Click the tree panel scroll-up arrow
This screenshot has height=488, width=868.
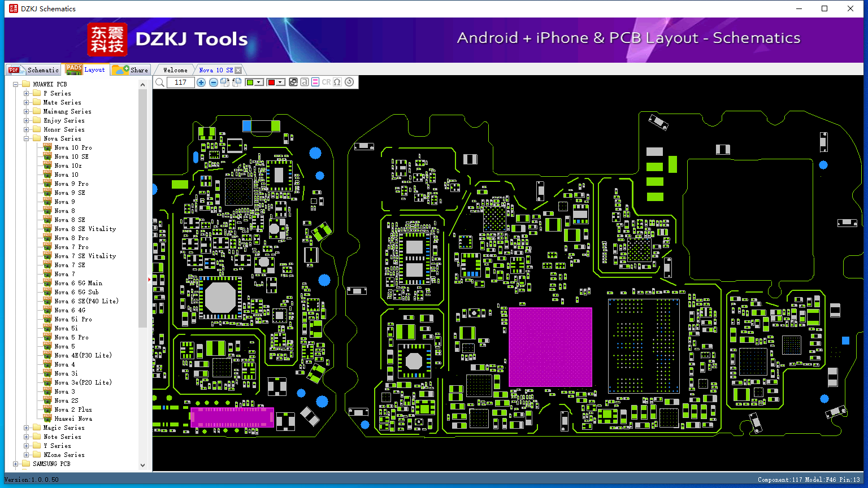(142, 85)
